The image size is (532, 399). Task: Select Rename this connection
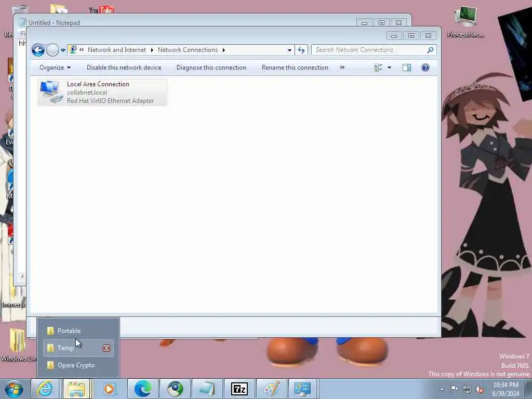(x=295, y=68)
